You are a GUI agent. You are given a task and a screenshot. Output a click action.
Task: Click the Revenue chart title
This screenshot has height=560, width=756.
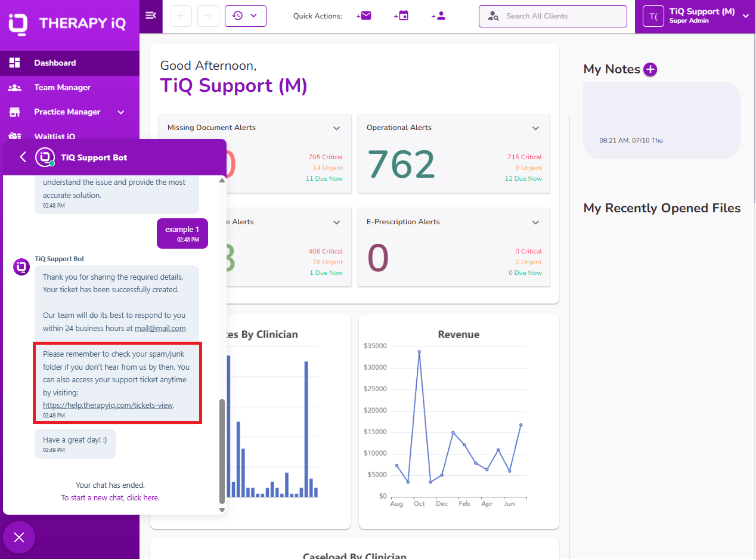tap(459, 335)
